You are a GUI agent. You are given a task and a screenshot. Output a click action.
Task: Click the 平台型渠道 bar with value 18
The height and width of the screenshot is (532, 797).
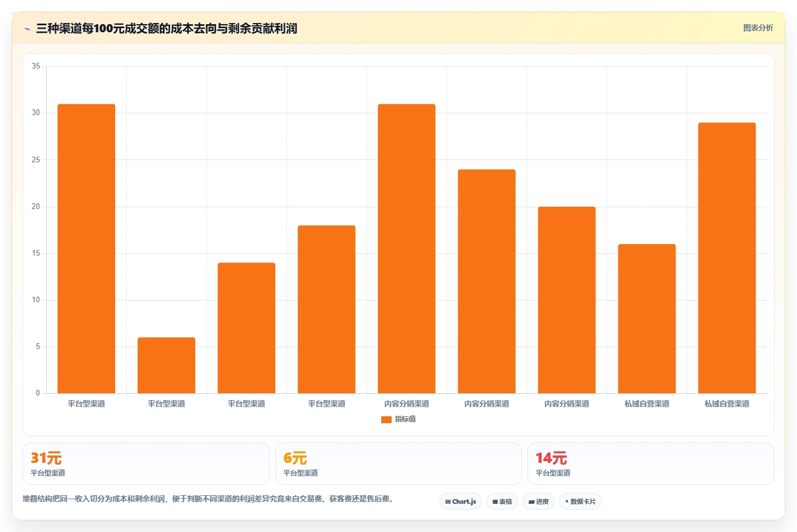(x=327, y=309)
